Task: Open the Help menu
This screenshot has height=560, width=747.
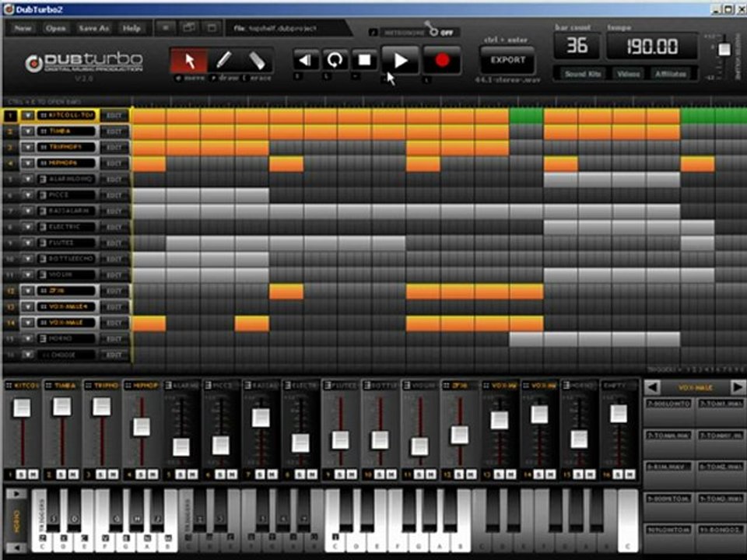Action: (x=132, y=29)
